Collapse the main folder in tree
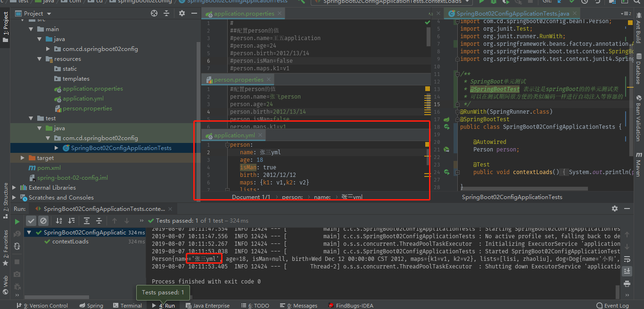Screen dimensions: 644x309 31,29
